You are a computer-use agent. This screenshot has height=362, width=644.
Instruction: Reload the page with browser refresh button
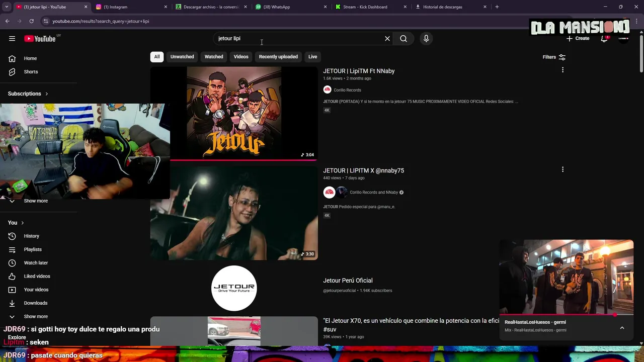click(x=31, y=21)
